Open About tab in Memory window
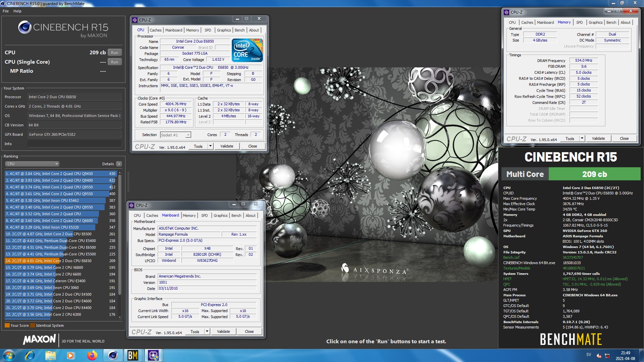Screen dimensions: 644x362 (x=626, y=22)
